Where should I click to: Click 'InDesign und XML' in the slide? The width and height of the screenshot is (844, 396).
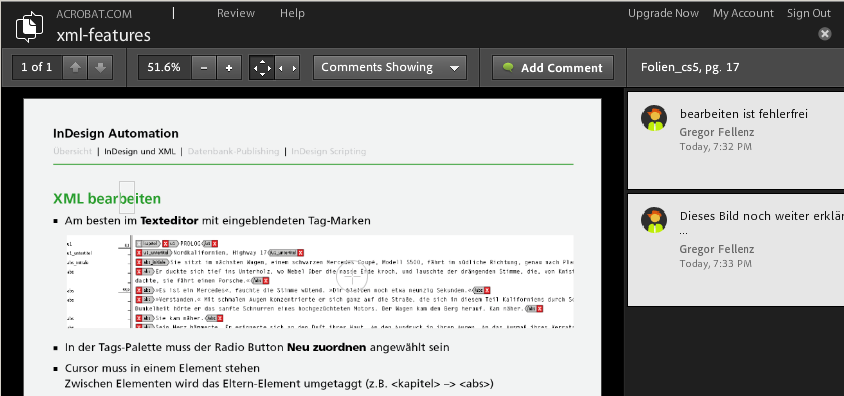140,151
